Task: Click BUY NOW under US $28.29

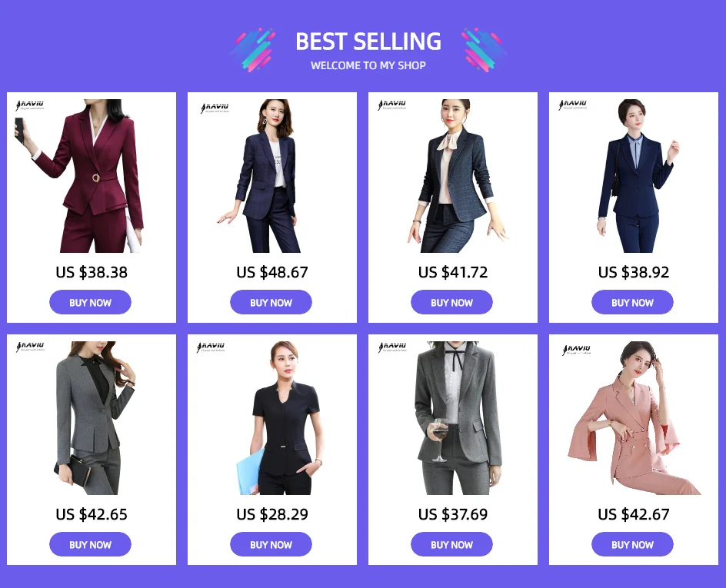Action: click(271, 544)
